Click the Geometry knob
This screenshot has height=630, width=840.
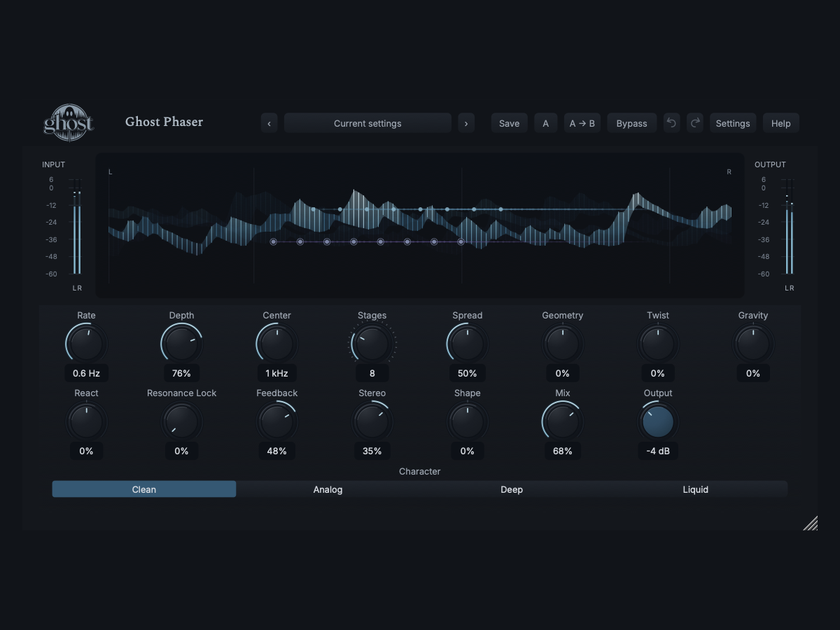click(562, 344)
